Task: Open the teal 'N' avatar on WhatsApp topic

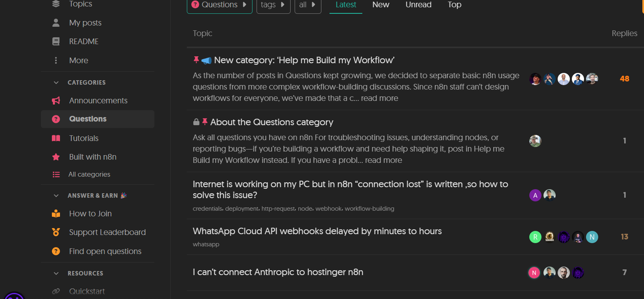Action: pyautogui.click(x=592, y=237)
